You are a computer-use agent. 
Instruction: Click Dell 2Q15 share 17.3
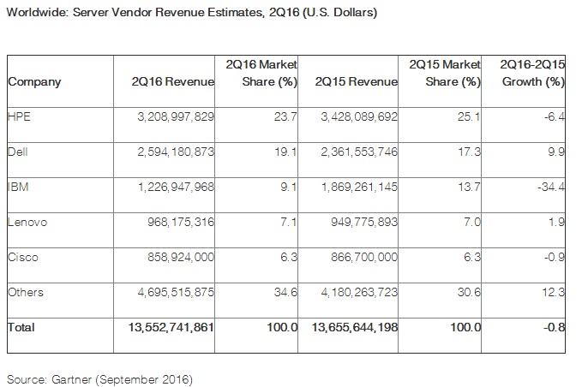[469, 152]
